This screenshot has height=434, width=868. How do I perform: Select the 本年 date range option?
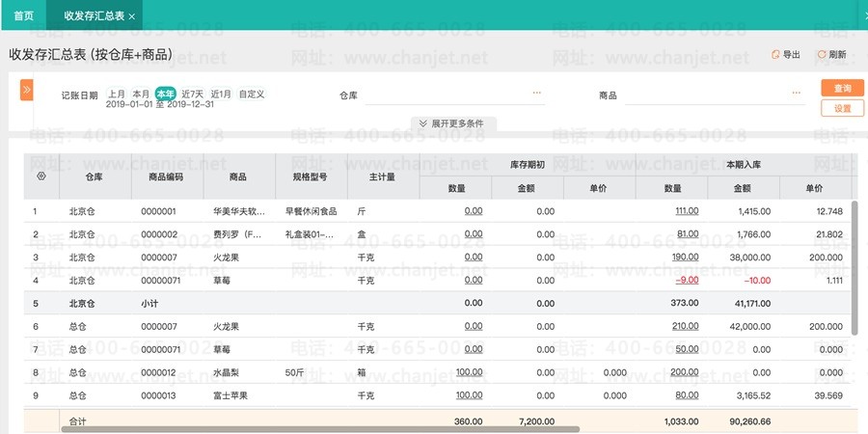click(x=166, y=94)
